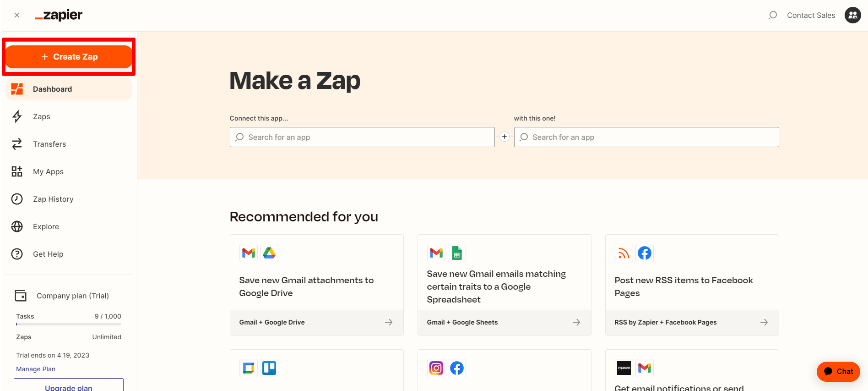
Task: Open your profile avatar menu
Action: pyautogui.click(x=852, y=15)
